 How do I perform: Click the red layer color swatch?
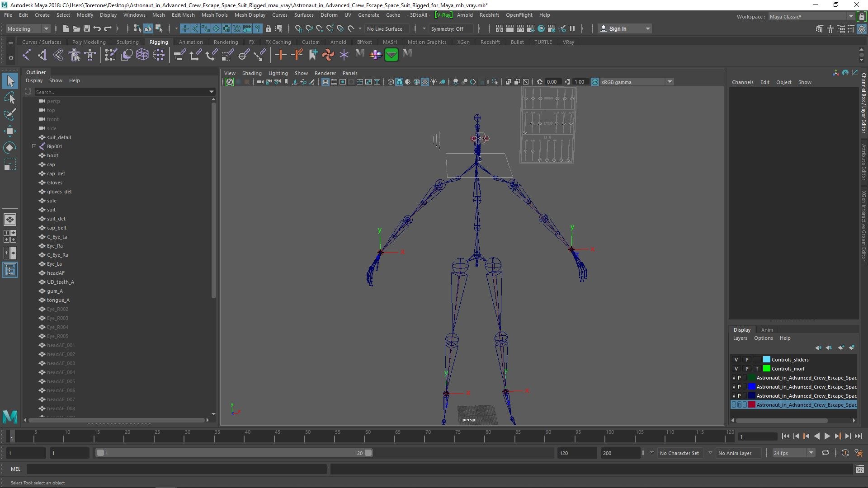click(x=751, y=405)
